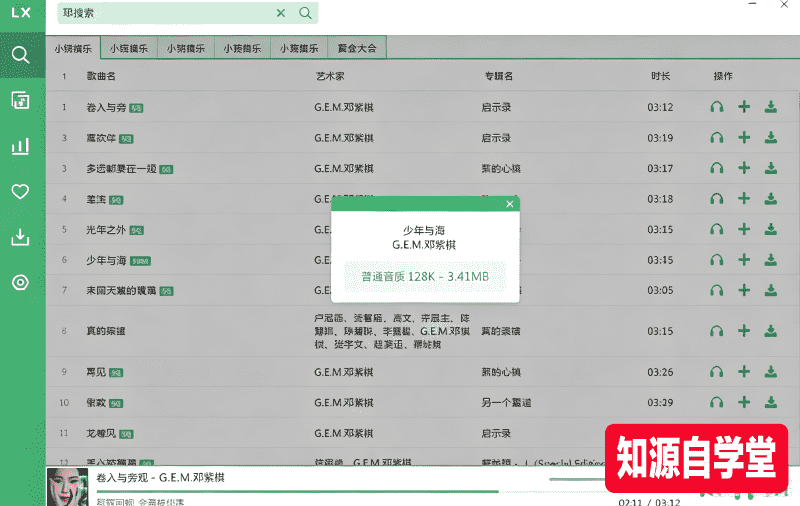Download 光年之外 song
Screen dimensions: 800x506
[x=770, y=229]
